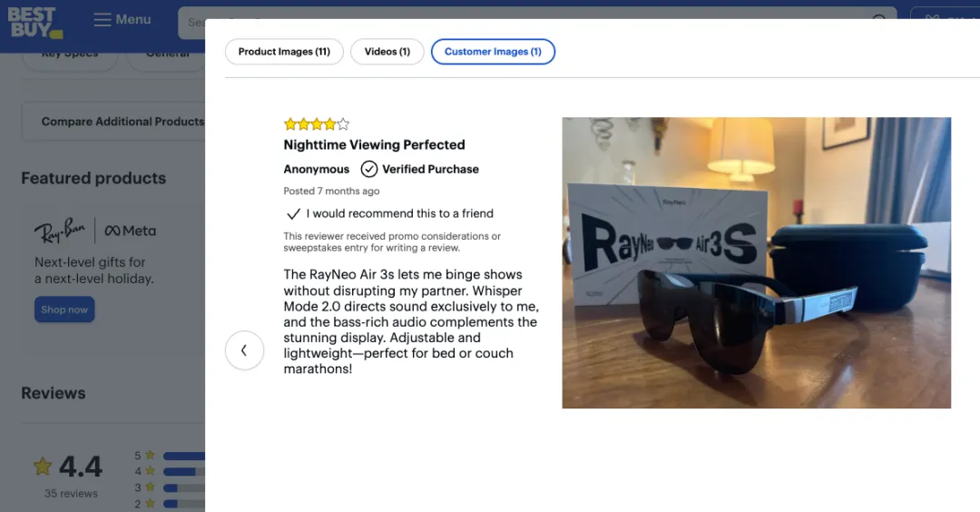
Task: Open the RayNeo Air 3S customer photo
Action: pyautogui.click(x=756, y=262)
